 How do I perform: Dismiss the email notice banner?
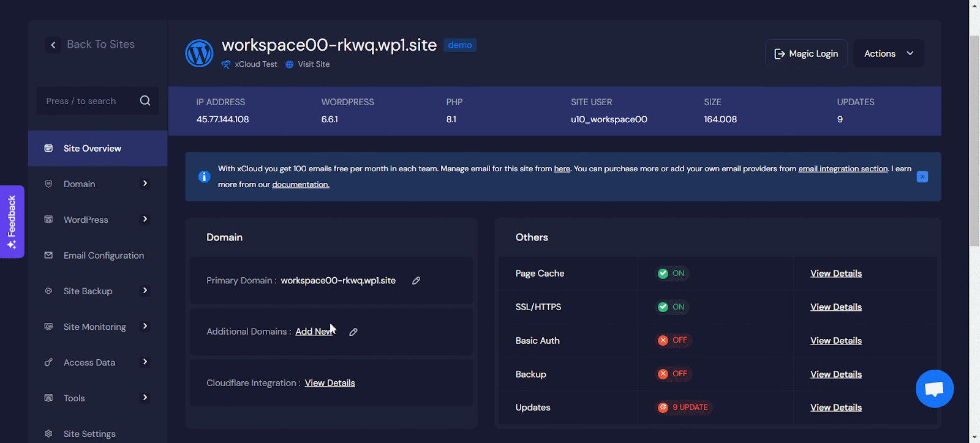[x=922, y=177]
